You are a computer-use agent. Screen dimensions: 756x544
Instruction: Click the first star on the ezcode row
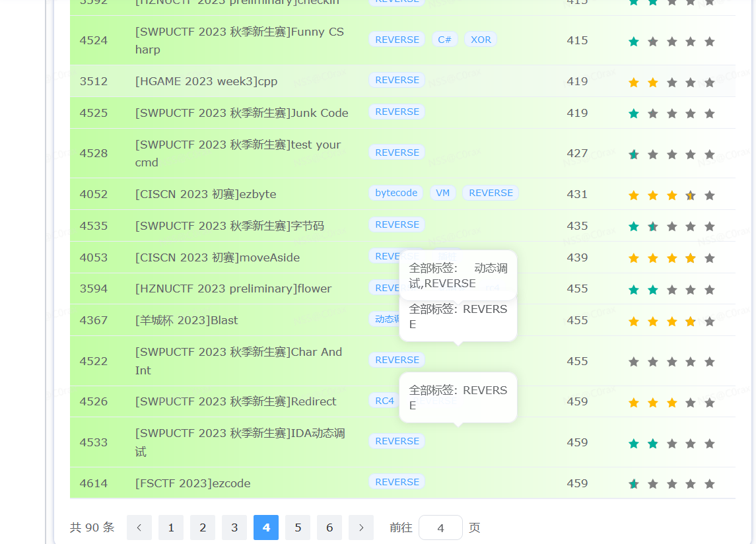coord(634,484)
